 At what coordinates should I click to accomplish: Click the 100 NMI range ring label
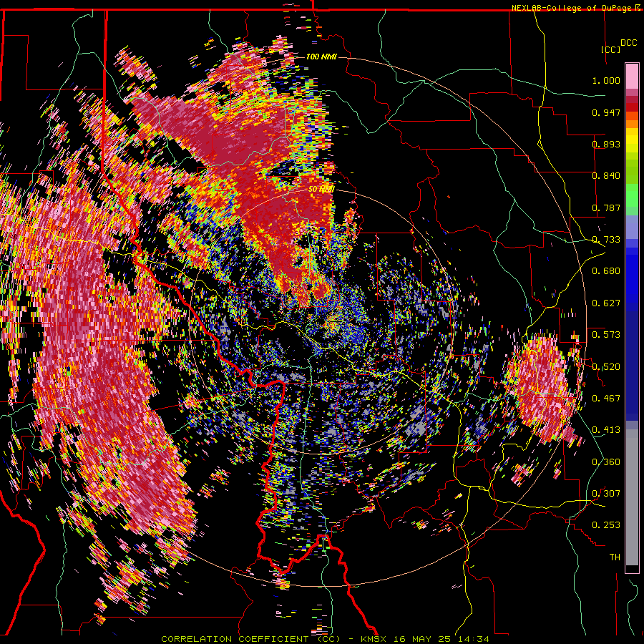(x=321, y=57)
